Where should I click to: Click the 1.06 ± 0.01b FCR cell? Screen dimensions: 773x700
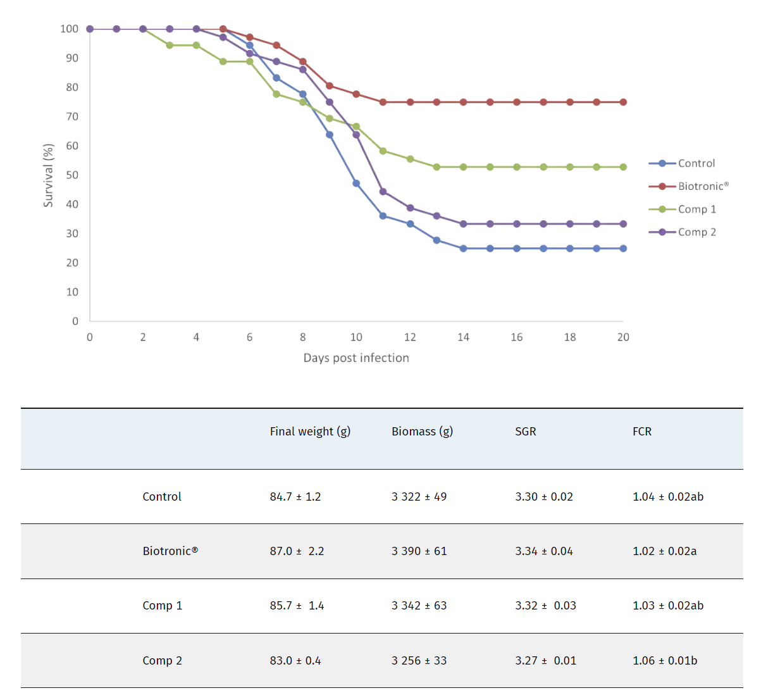click(665, 661)
